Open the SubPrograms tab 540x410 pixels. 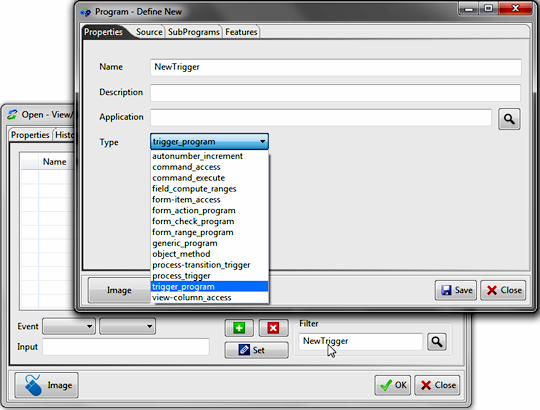(x=194, y=32)
